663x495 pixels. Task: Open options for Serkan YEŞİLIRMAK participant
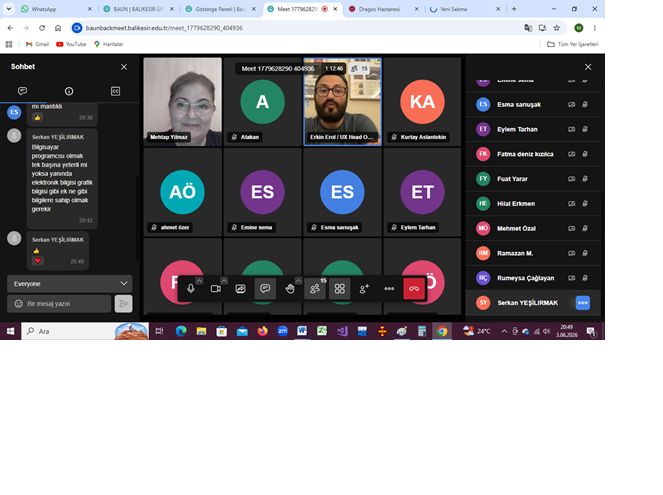tap(583, 303)
